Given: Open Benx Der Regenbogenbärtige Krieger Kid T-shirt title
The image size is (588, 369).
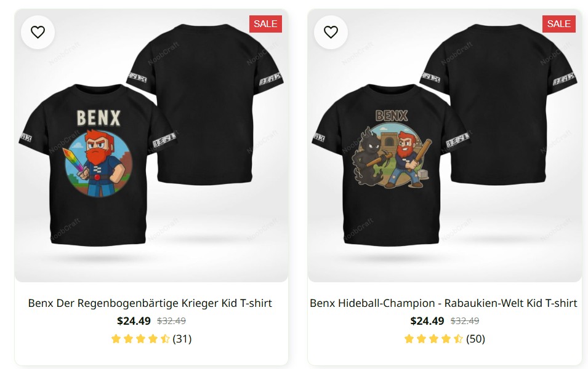Looking at the screenshot, I should pyautogui.click(x=150, y=303).
